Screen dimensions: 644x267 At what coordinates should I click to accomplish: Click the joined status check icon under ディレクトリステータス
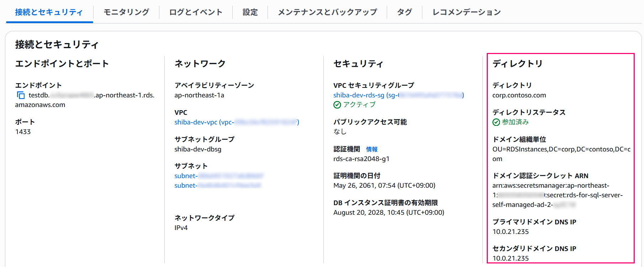pyautogui.click(x=496, y=122)
